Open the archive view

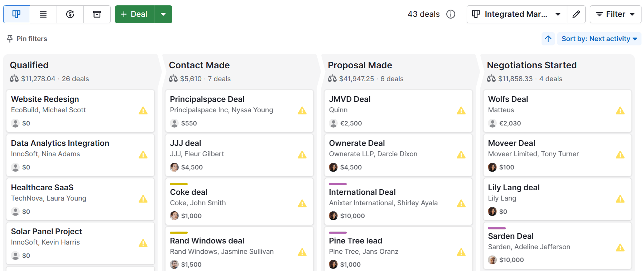pos(97,14)
